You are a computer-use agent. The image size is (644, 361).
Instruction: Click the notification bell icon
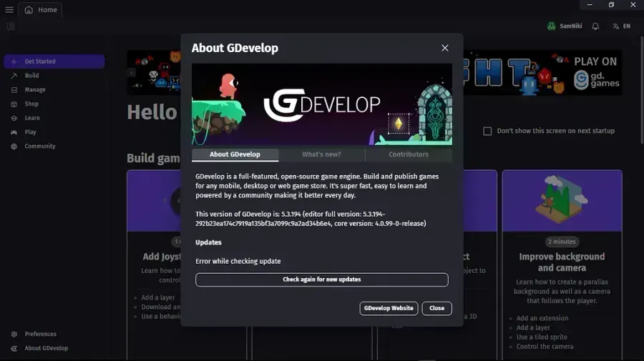[x=595, y=26]
